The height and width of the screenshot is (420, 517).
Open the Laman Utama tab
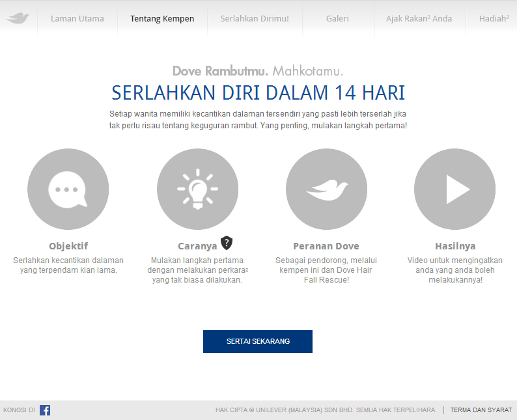[77, 19]
